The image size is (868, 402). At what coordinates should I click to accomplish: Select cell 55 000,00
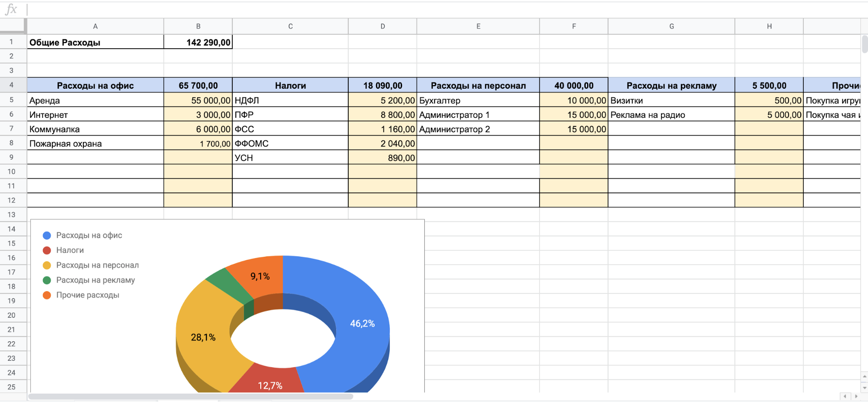point(198,100)
